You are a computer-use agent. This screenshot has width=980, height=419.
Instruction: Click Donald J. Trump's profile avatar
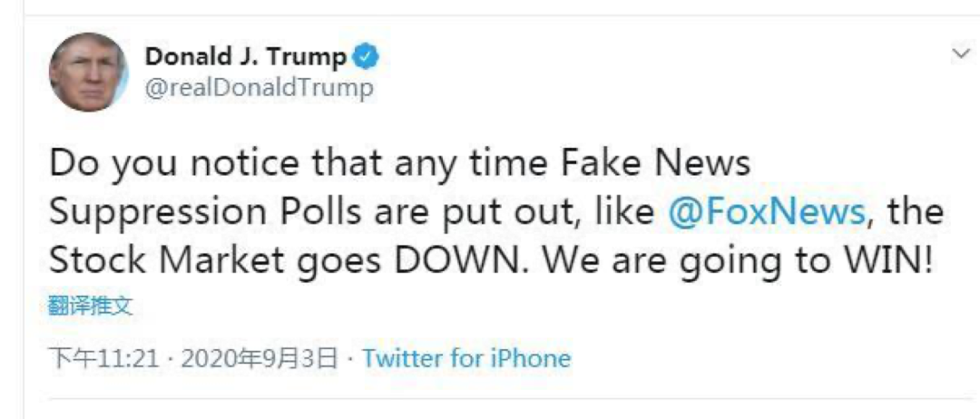(88, 73)
